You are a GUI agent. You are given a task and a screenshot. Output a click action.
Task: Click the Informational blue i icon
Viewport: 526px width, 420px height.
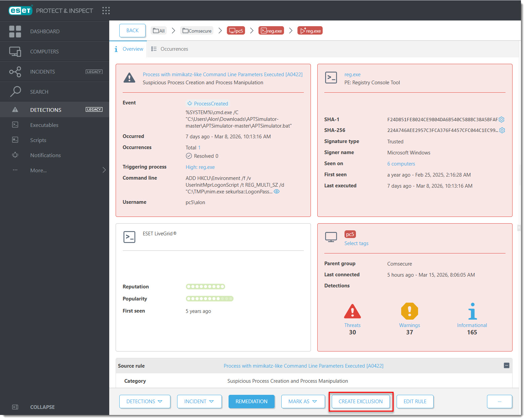coord(472,311)
